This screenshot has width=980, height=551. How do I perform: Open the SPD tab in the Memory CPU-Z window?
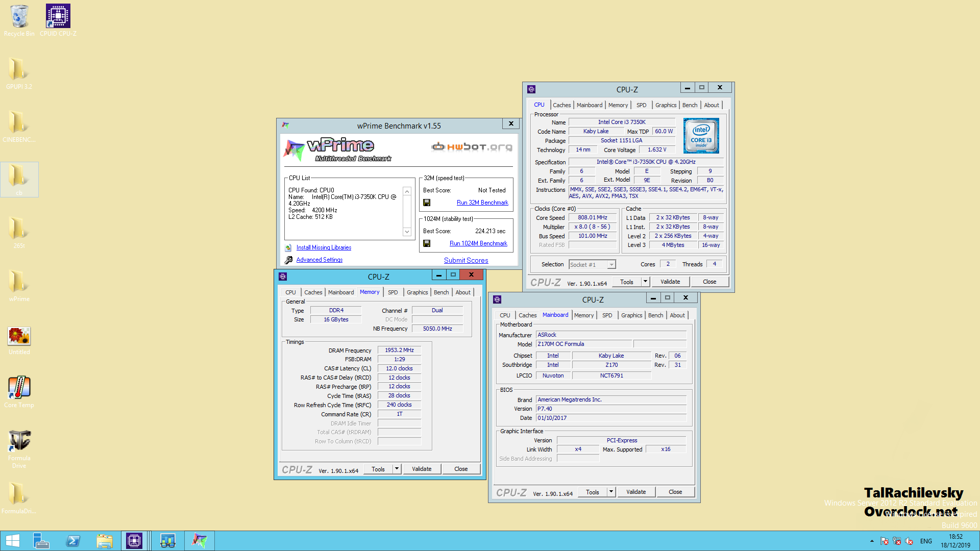(x=393, y=292)
